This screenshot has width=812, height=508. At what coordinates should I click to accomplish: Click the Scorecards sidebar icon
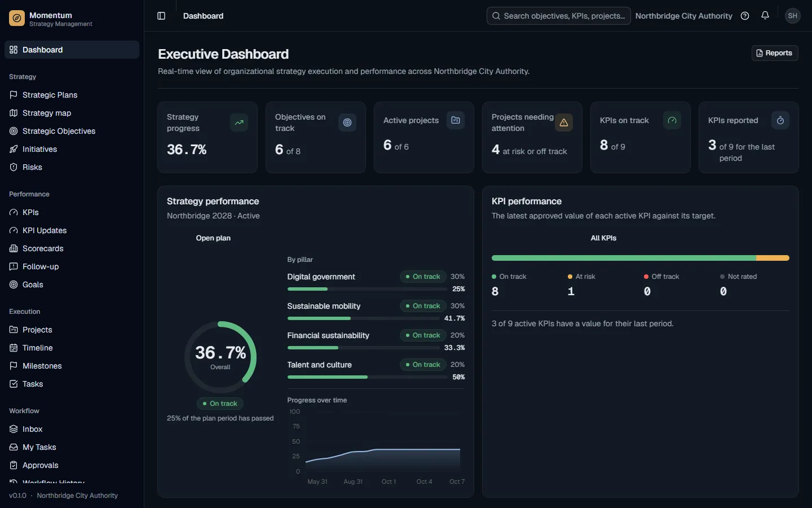(x=14, y=248)
